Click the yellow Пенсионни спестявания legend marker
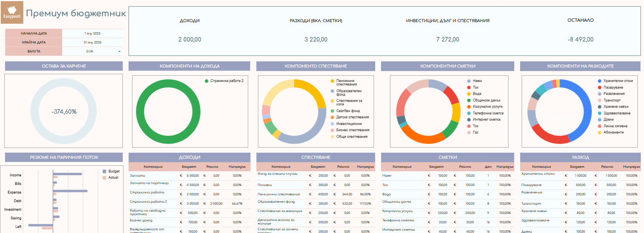 click(332, 81)
